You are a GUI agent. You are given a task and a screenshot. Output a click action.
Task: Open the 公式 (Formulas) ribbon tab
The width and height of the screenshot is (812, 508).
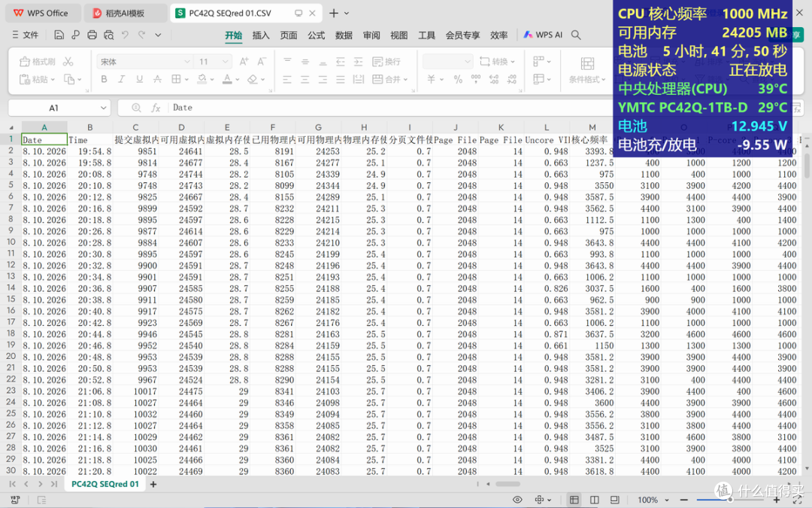pyautogui.click(x=317, y=35)
